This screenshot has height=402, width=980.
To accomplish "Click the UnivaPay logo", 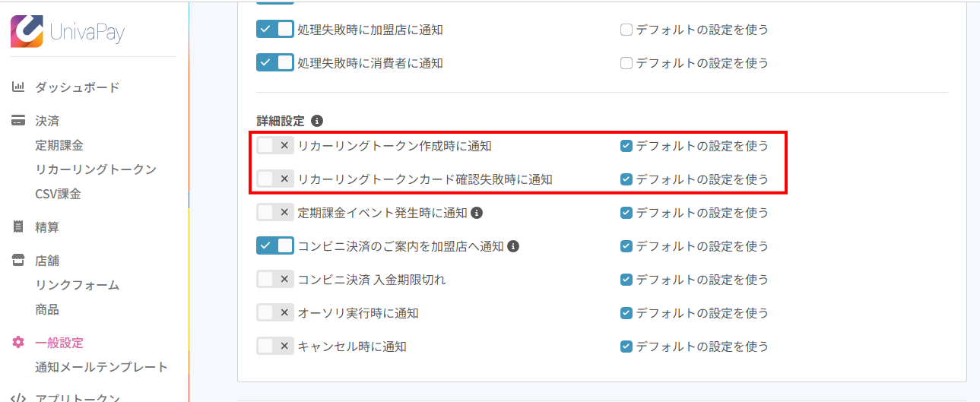I will pos(68,33).
